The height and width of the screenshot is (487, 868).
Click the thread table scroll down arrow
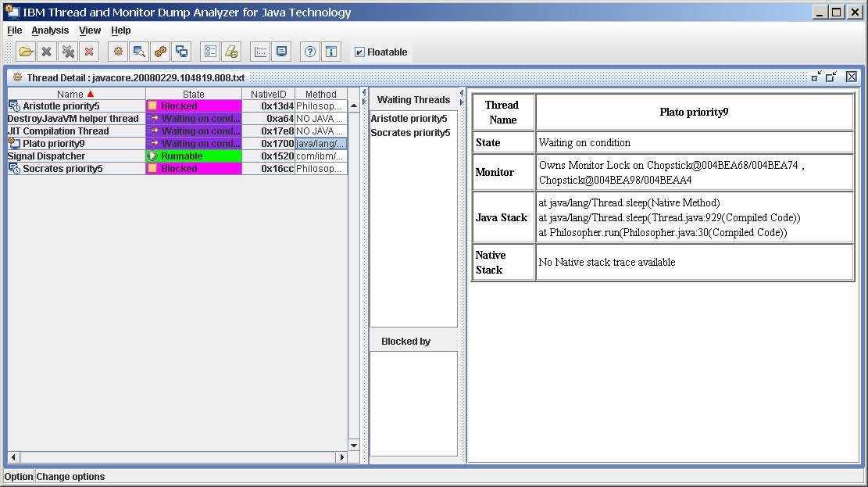coord(354,446)
